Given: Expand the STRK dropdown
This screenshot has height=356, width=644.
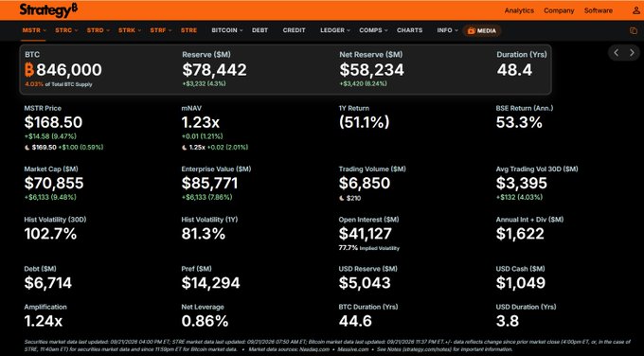Looking at the screenshot, I should pyautogui.click(x=130, y=30).
